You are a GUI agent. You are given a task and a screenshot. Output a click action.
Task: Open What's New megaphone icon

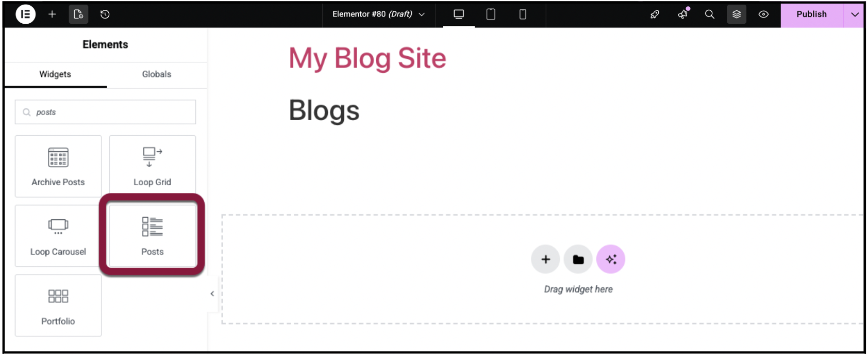[x=683, y=14]
